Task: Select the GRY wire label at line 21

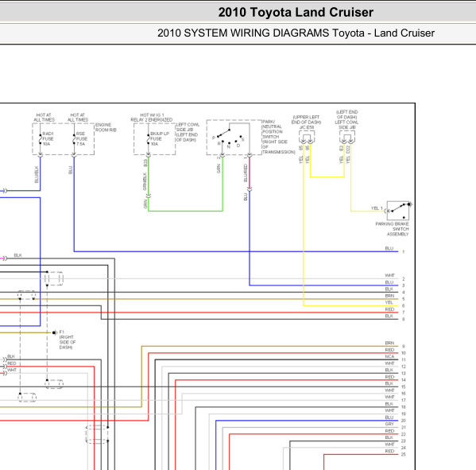Action: (x=389, y=424)
